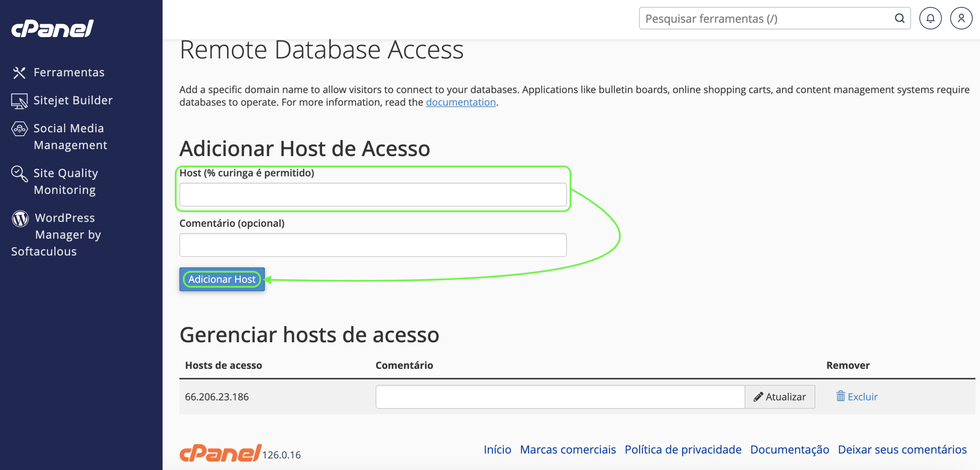
Task: Open notifications bell icon
Action: click(930, 18)
